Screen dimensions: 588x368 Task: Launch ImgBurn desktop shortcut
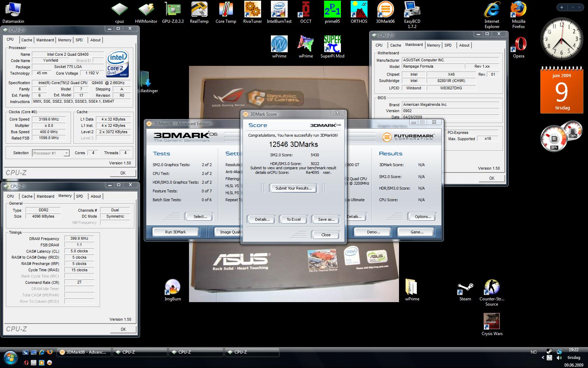click(x=173, y=290)
